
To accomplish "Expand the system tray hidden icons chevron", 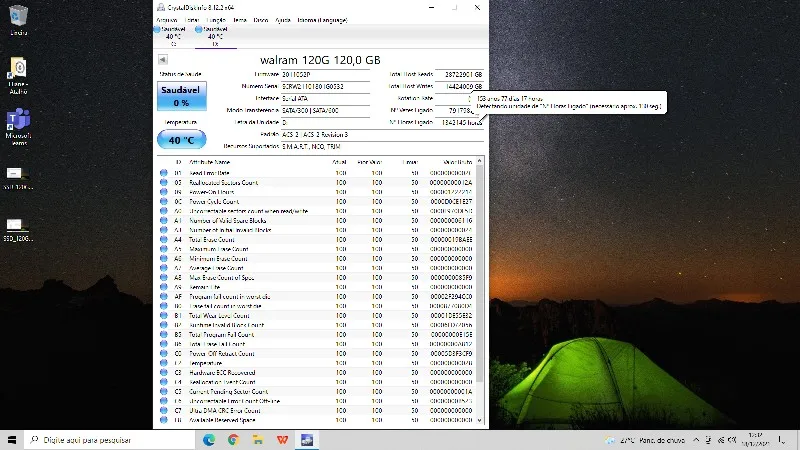I will pos(696,440).
